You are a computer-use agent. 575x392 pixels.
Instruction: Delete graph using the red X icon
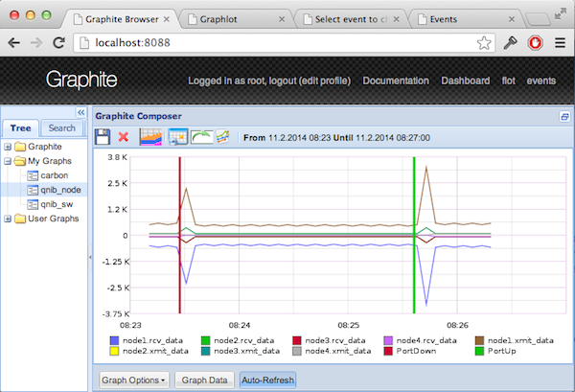124,137
